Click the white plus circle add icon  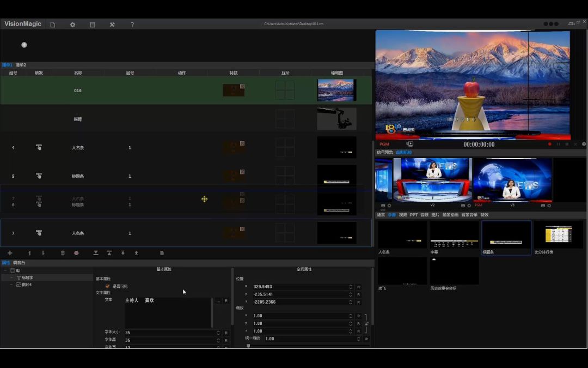(x=24, y=45)
